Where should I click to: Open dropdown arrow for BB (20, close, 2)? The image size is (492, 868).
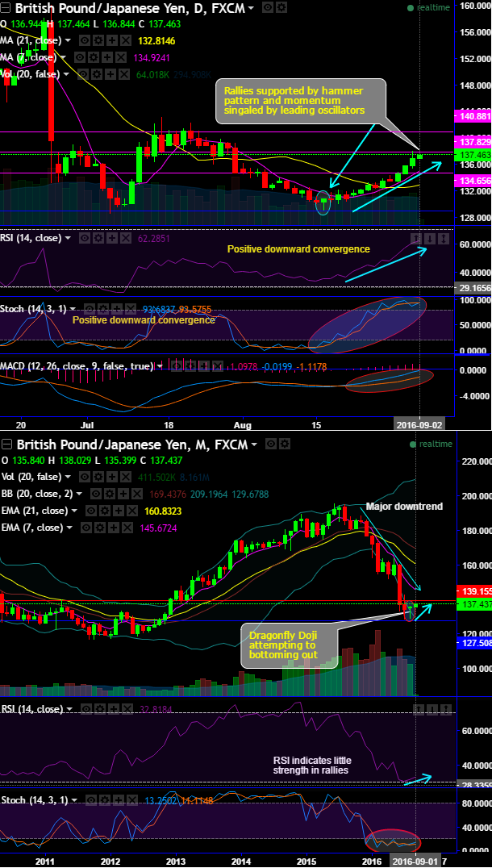click(79, 494)
